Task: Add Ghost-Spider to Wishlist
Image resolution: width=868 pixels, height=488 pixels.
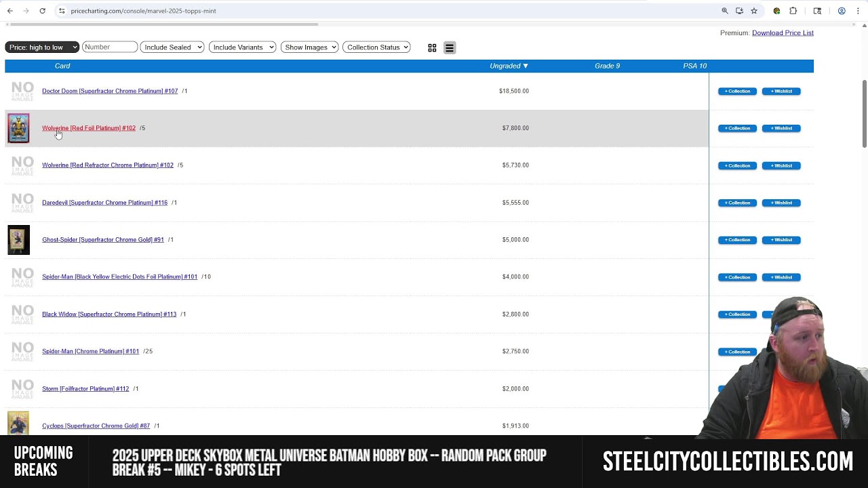Action: click(781, 240)
